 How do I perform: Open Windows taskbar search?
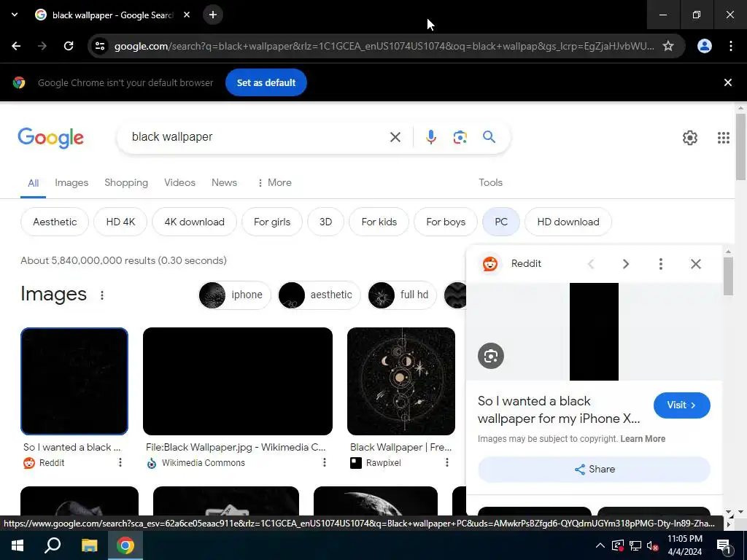point(53,545)
